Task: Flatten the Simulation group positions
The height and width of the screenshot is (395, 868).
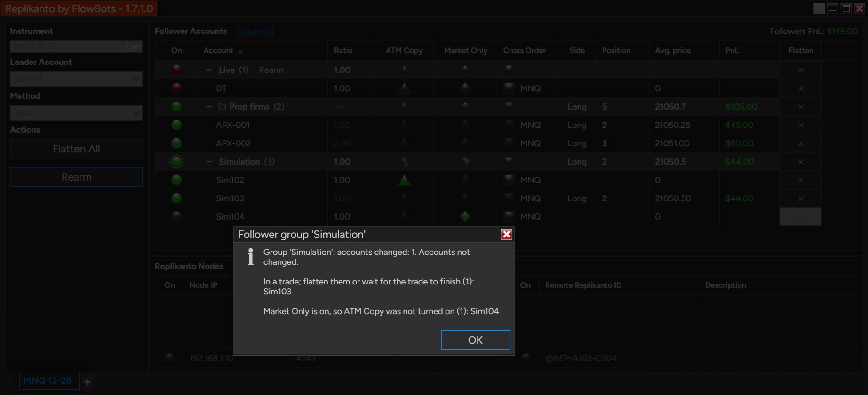Action: [x=801, y=162]
